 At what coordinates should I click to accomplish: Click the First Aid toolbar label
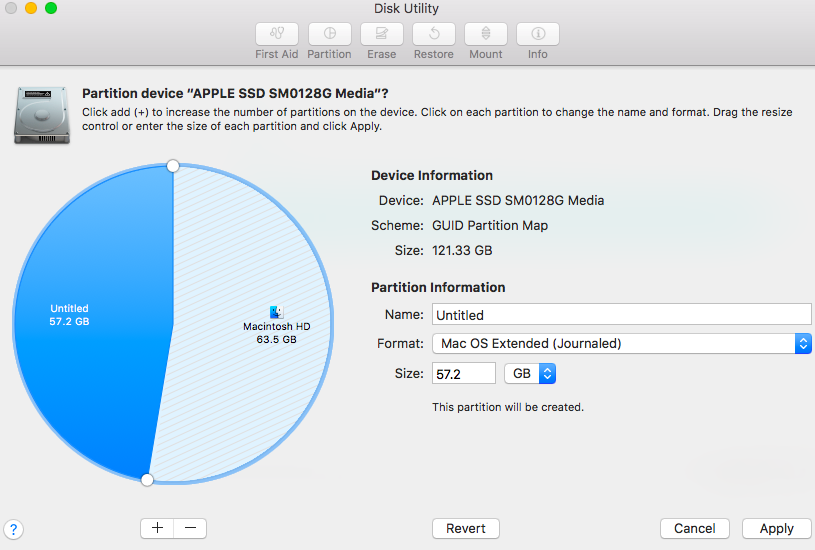click(x=277, y=54)
